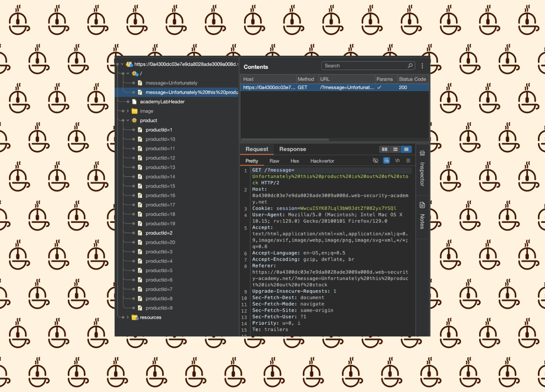Click lock icon of the https host node
The width and height of the screenshot is (545, 392).
click(x=129, y=64)
